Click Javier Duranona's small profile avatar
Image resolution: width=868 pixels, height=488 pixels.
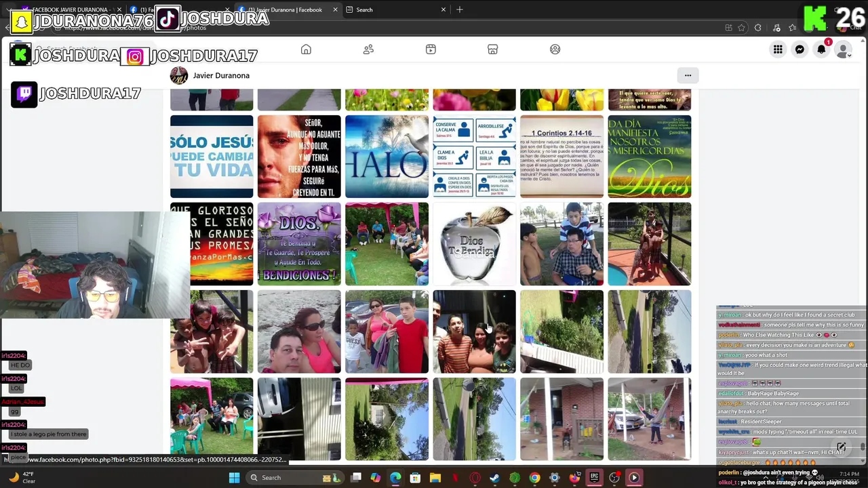pyautogui.click(x=178, y=75)
